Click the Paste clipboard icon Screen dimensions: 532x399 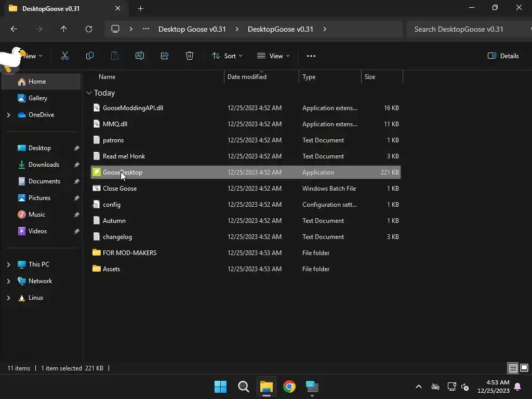tap(115, 56)
